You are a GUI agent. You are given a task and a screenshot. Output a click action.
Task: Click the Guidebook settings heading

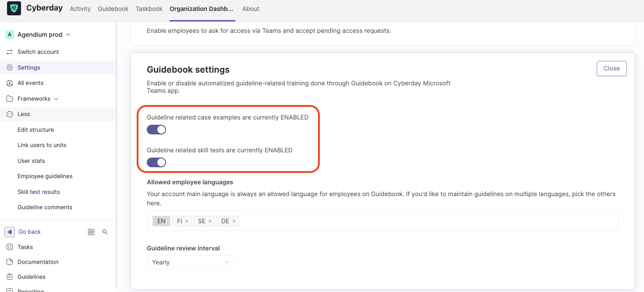(188, 70)
